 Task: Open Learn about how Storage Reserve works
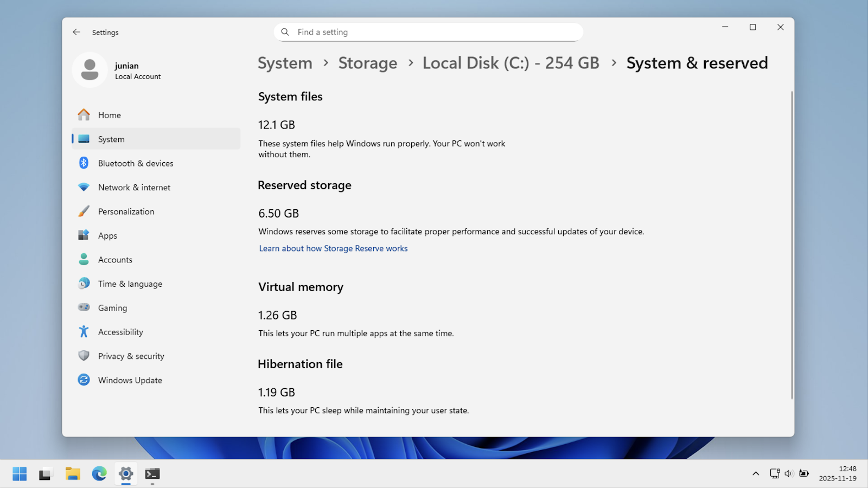333,248
